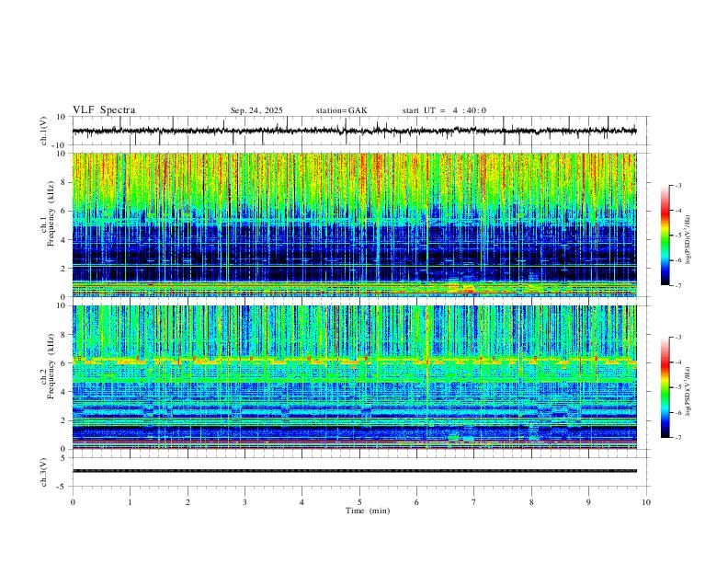Click the "ch.1(V)" axis label

[44, 131]
